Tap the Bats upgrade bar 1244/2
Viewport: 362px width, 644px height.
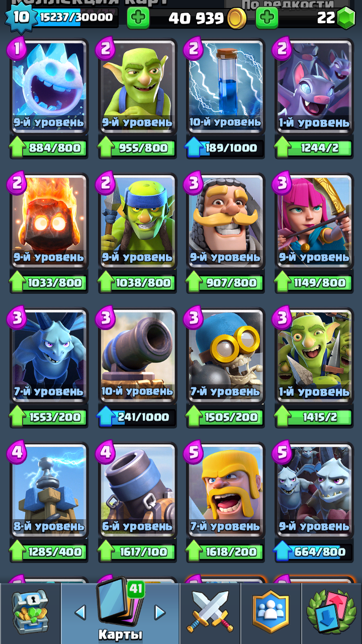[x=314, y=148]
